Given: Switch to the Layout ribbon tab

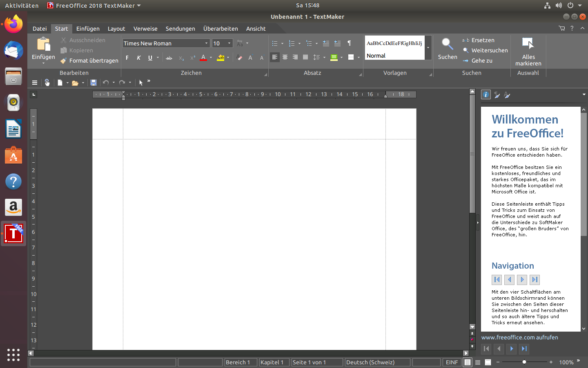Looking at the screenshot, I should (x=116, y=29).
